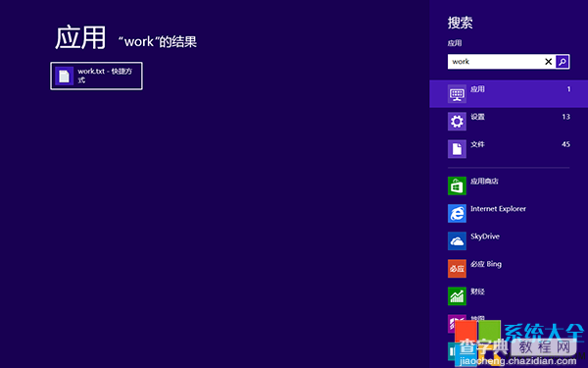This screenshot has height=368, width=588.
Task: Click the 45 file results count
Action: point(565,144)
